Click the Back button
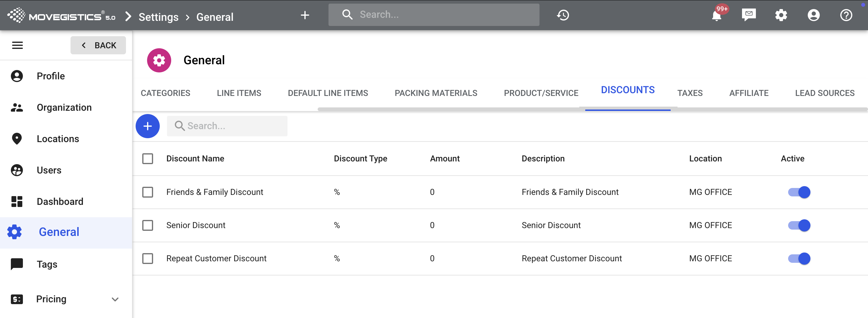The width and height of the screenshot is (868, 318). click(98, 45)
